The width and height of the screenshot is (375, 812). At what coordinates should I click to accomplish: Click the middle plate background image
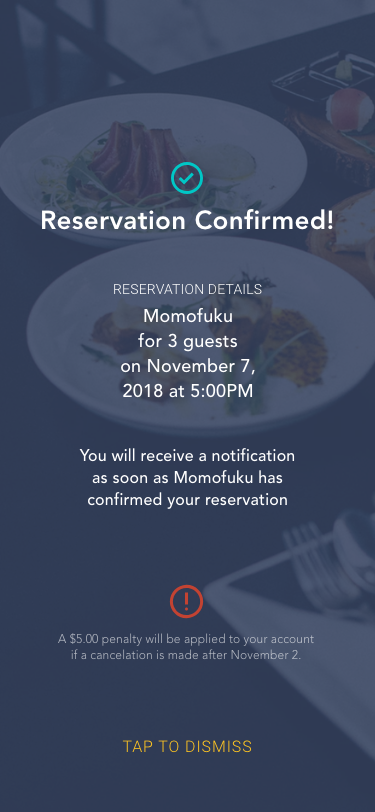[202, 331]
